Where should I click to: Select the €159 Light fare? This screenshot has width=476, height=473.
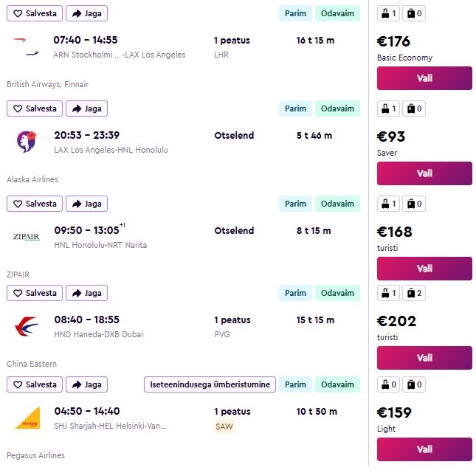point(424,449)
